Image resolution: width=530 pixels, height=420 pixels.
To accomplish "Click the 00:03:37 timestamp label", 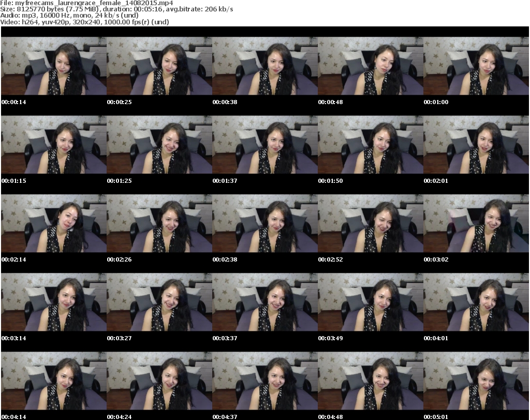I will 225,338.
